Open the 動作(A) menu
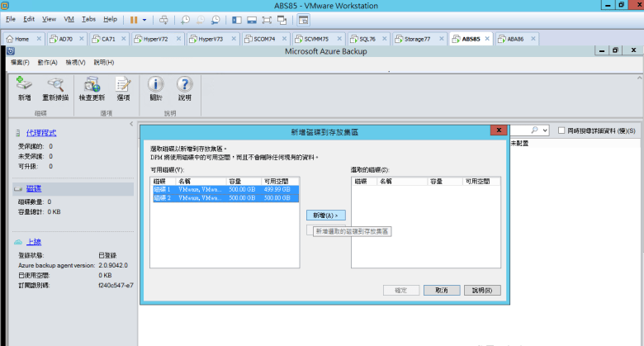644x346 pixels. 47,63
